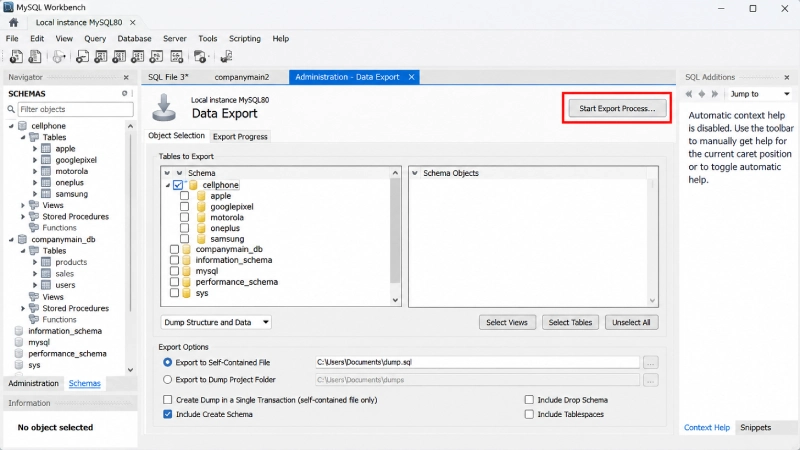Click the Select Tables button
Viewport: 800px width, 450px height.
coord(570,322)
